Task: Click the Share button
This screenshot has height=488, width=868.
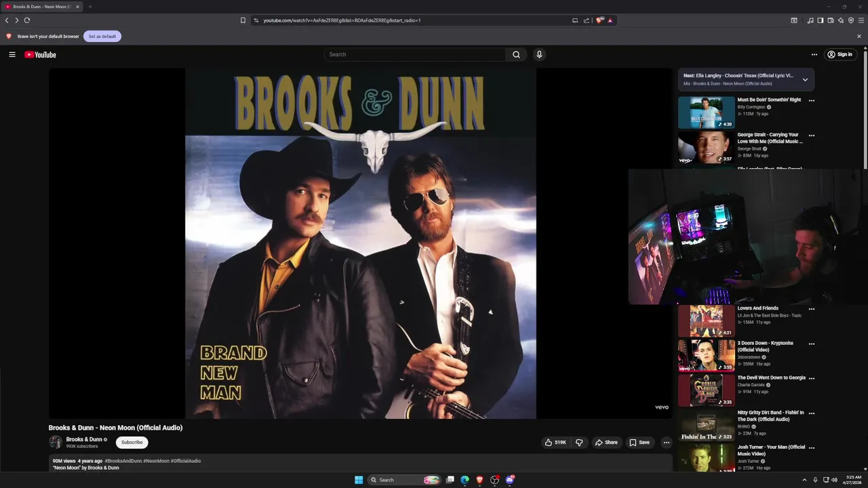Action: [606, 443]
